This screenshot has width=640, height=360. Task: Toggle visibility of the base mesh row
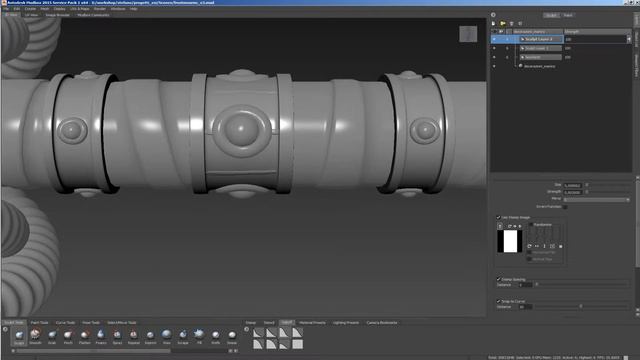point(494,66)
